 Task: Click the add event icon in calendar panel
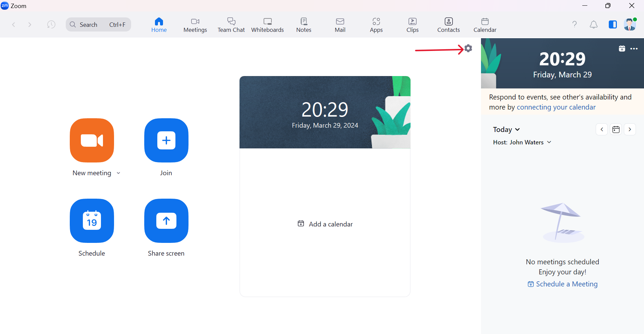coord(622,49)
